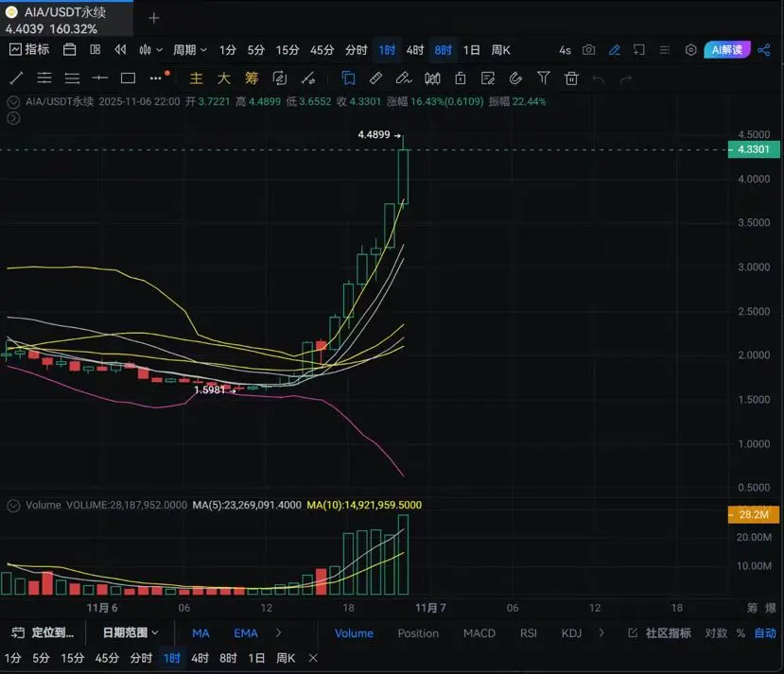
Task: Click the blue bookmark/flag icon
Action: 348,78
